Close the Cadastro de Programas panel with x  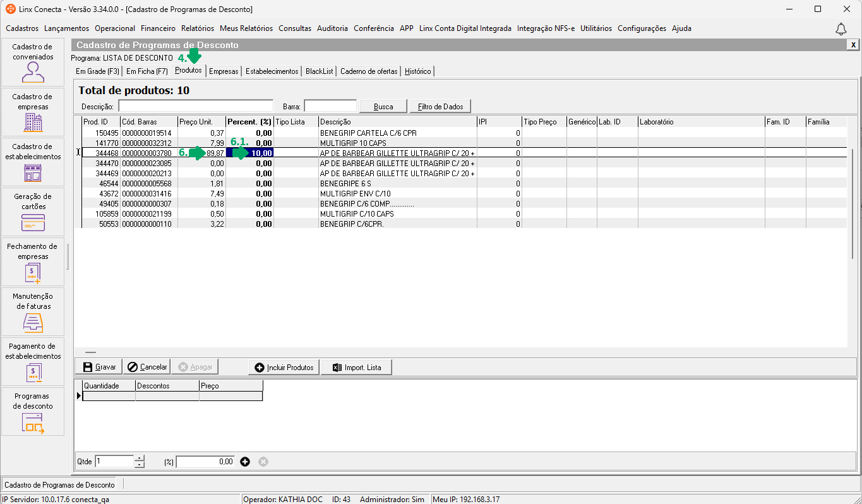point(853,44)
